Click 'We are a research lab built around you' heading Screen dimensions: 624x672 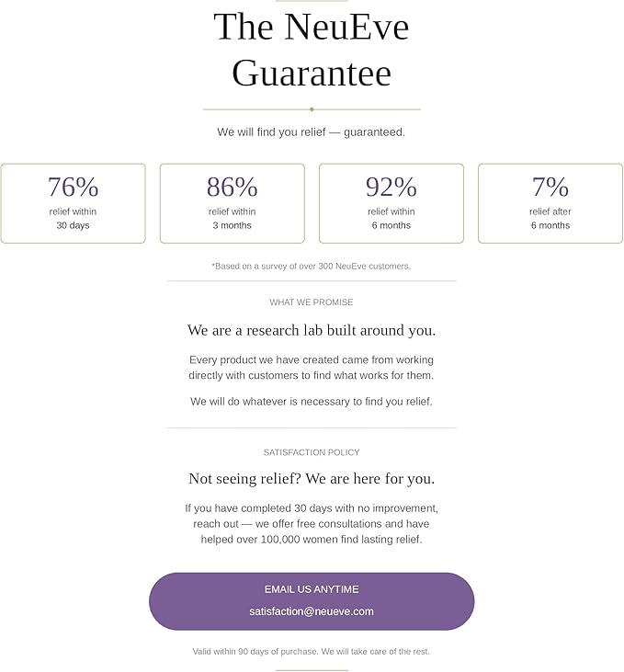pyautogui.click(x=312, y=330)
